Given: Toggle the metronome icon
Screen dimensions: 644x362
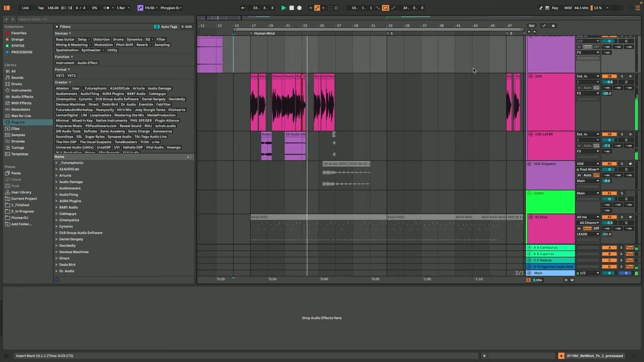Looking at the screenshot, I should (x=107, y=8).
